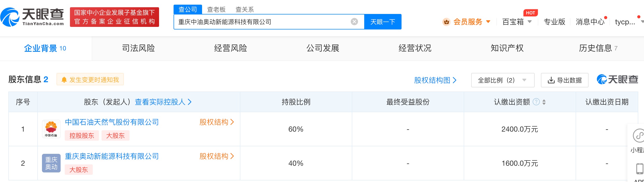Click the 2400.0万元 contribution cell

coord(520,129)
